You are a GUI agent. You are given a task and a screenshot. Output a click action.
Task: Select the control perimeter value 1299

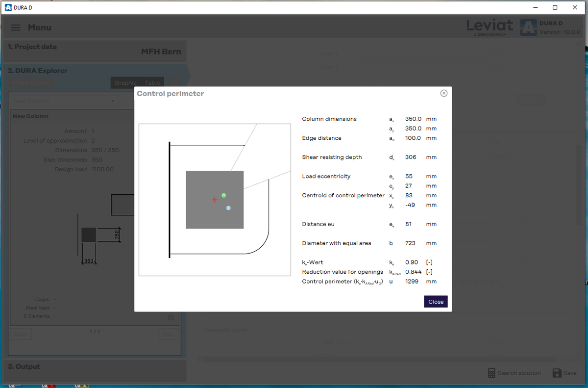(x=412, y=282)
